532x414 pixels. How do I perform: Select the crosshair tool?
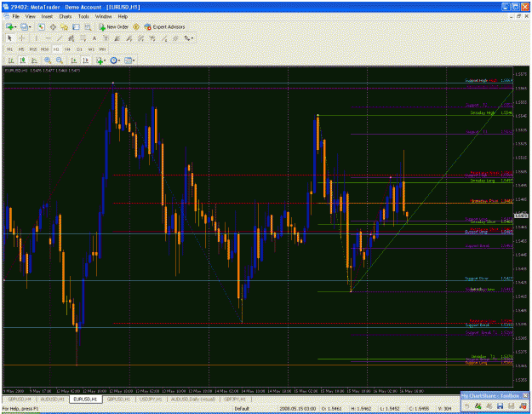coord(22,38)
